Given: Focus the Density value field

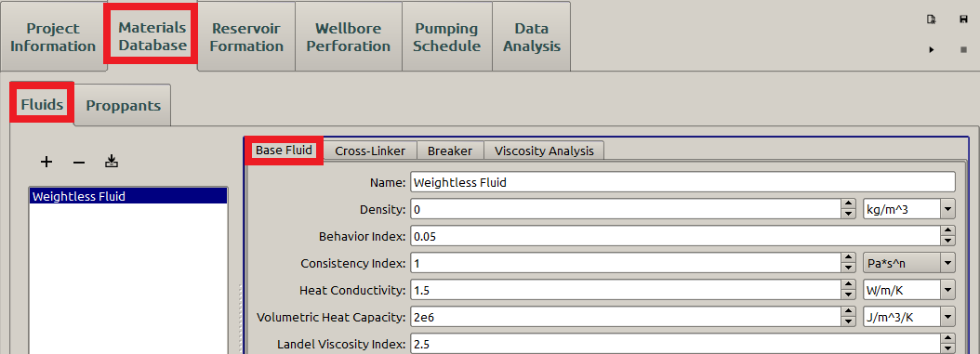Looking at the screenshot, I should 627,210.
